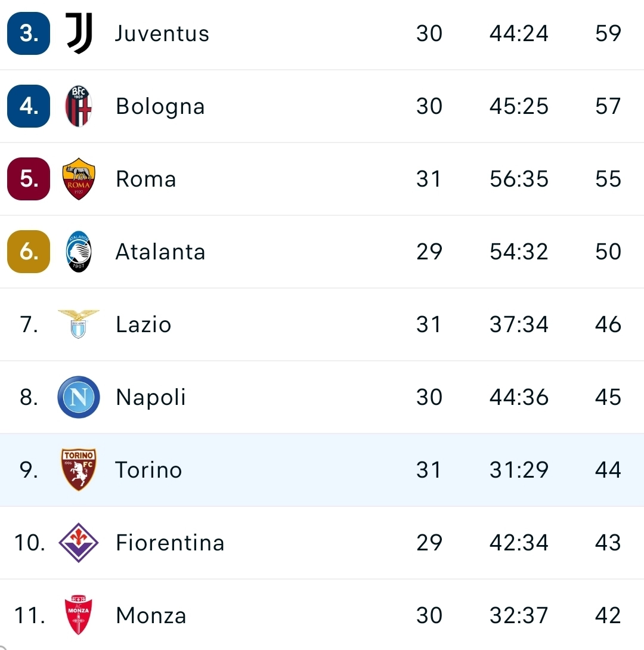The height and width of the screenshot is (650, 644).
Task: Click the Roma wolf crest
Action: (x=79, y=179)
